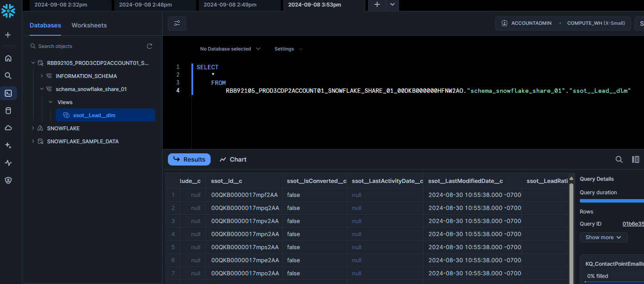This screenshot has width=644, height=284.
Task: Open the Admin shield icon in sidebar
Action: (x=8, y=180)
